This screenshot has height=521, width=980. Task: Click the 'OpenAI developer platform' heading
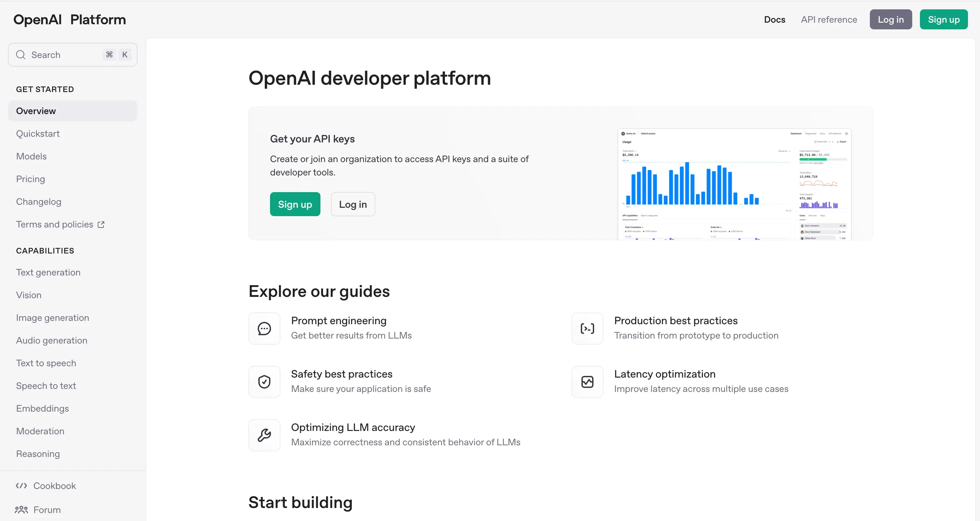pos(370,78)
